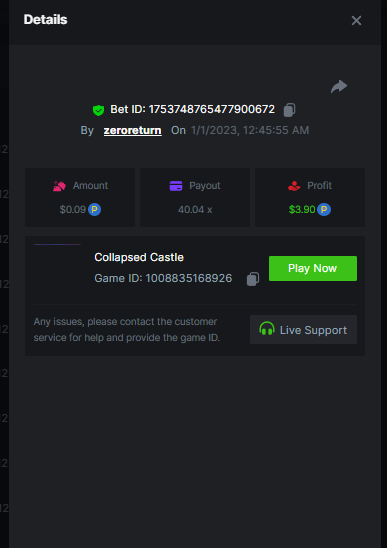This screenshot has height=548, width=387.
Task: Copy the Game ID number
Action: 253,279
